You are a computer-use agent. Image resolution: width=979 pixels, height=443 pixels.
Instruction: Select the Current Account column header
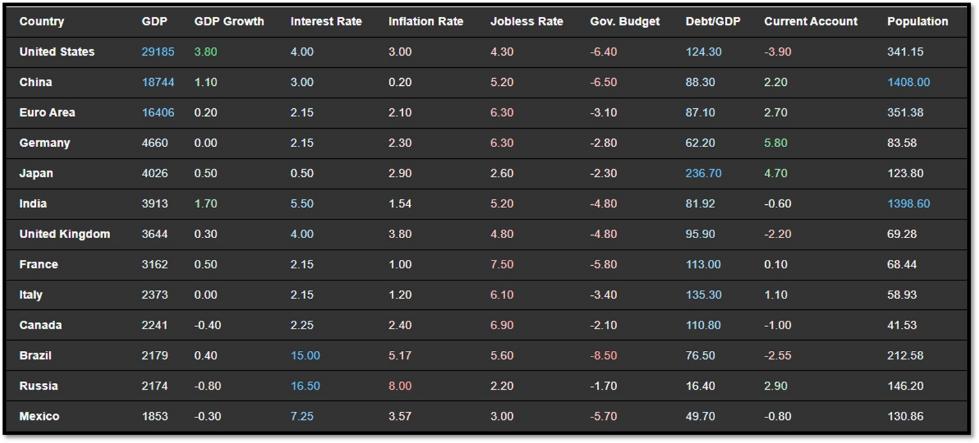[810, 21]
